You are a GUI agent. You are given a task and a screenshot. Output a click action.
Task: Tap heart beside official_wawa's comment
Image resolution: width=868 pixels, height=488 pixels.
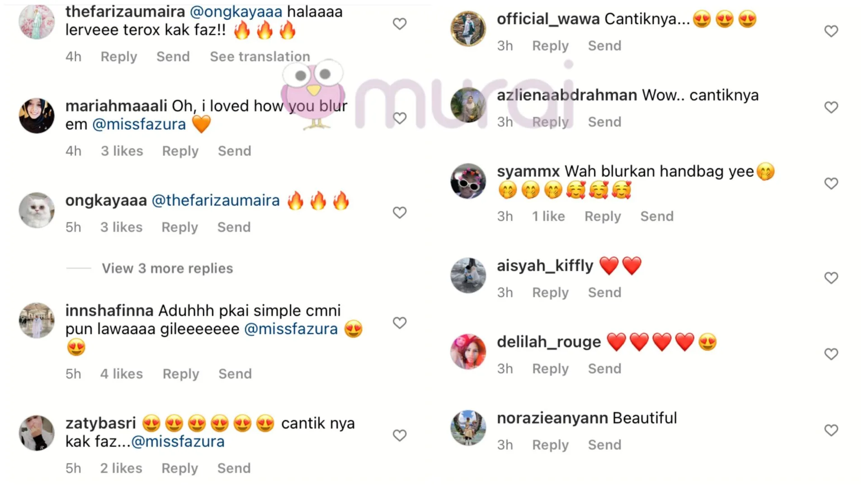point(831,31)
